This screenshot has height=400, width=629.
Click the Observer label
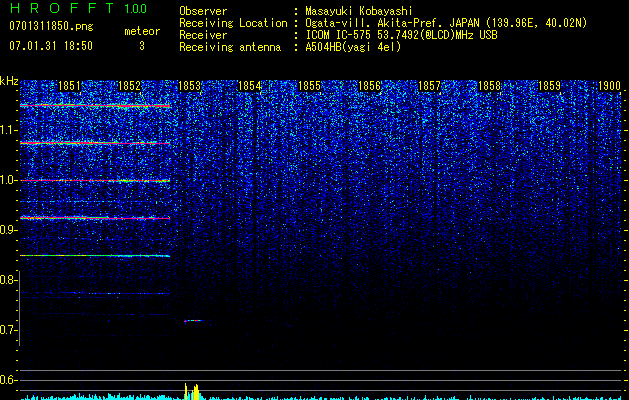click(203, 11)
